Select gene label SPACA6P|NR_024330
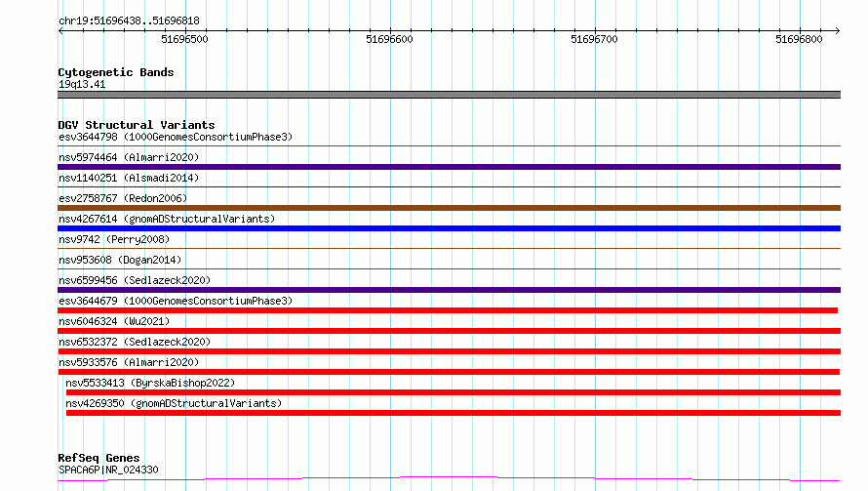The width and height of the screenshot is (868, 491). point(108,470)
